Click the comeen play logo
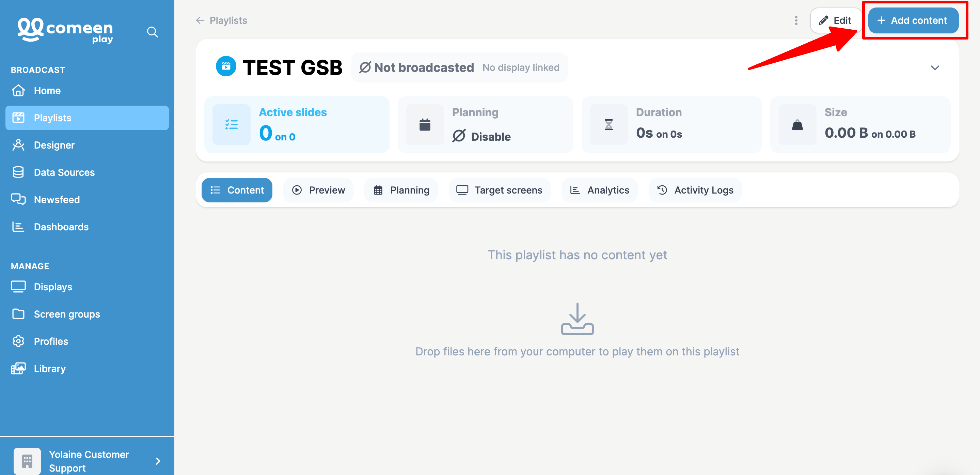The width and height of the screenshot is (980, 475). (x=65, y=30)
